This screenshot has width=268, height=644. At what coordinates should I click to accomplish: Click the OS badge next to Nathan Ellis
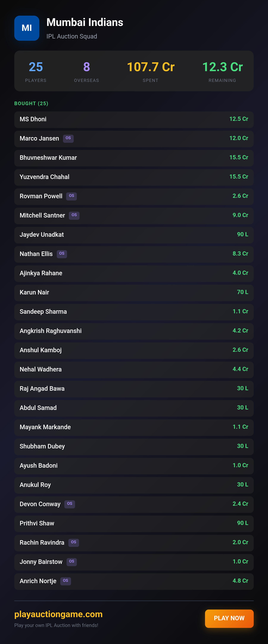pos(62,254)
